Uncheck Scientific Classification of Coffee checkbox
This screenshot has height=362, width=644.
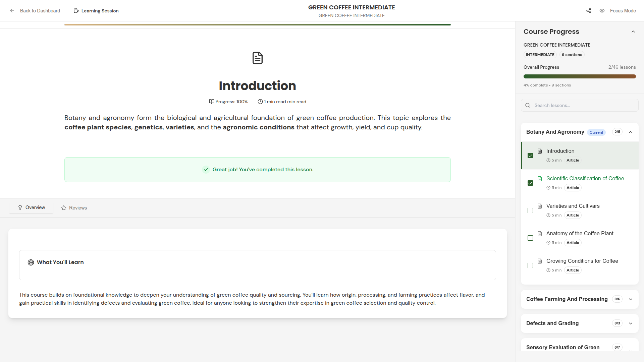pos(530,183)
